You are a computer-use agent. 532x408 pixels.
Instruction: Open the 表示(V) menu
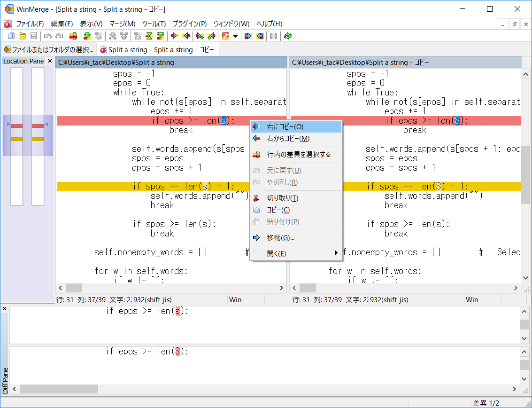91,24
